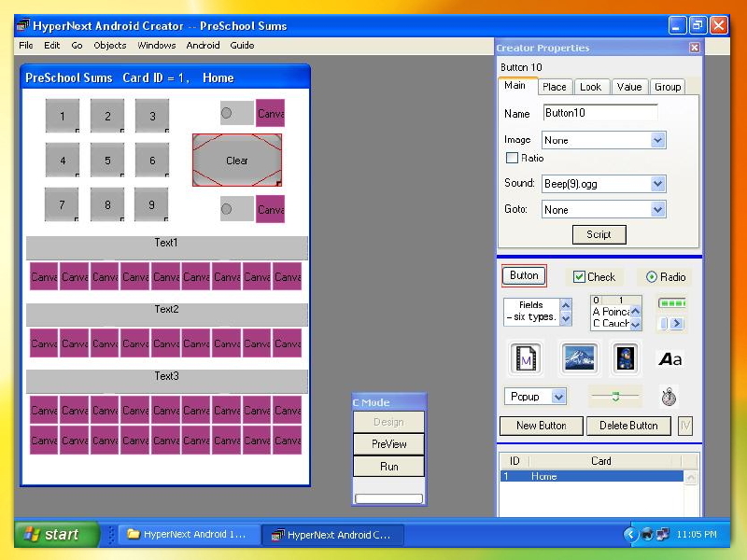Click the stopwatch timer icon
Image resolution: width=747 pixels, height=560 pixels.
669,396
